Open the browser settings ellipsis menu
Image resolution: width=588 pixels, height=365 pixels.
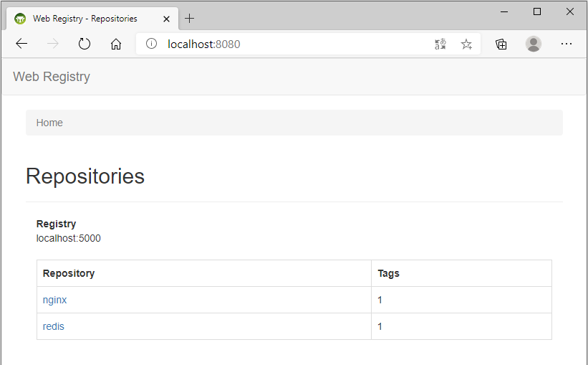[567, 44]
